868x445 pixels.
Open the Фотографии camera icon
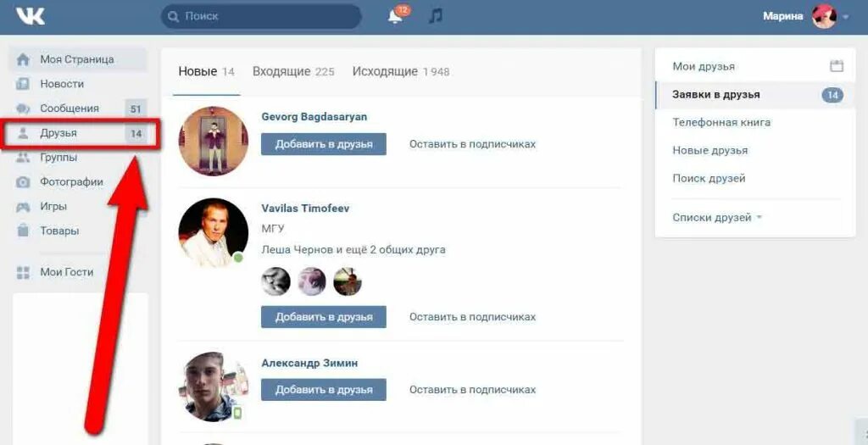click(x=23, y=182)
